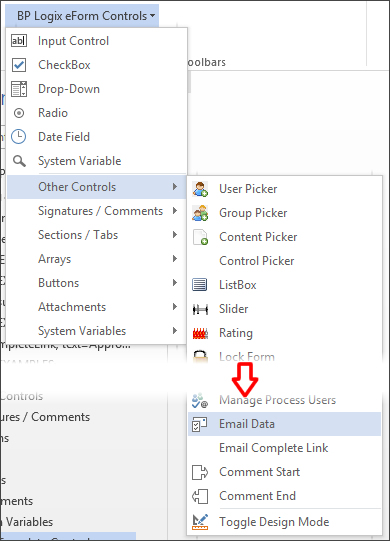Select the CheckBox control icon
The height and width of the screenshot is (541, 390).
pyautogui.click(x=19, y=65)
